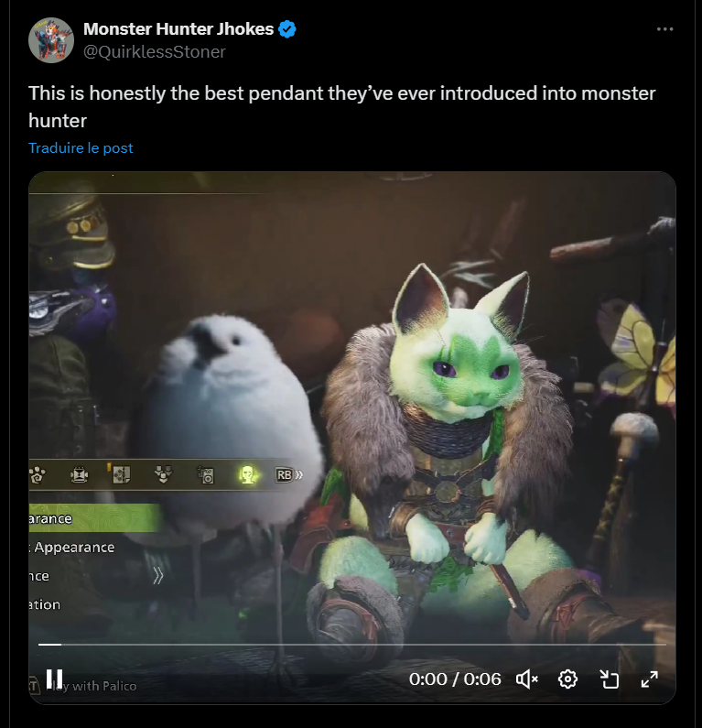
Task: Open the three-dot post options menu
Action: click(664, 29)
